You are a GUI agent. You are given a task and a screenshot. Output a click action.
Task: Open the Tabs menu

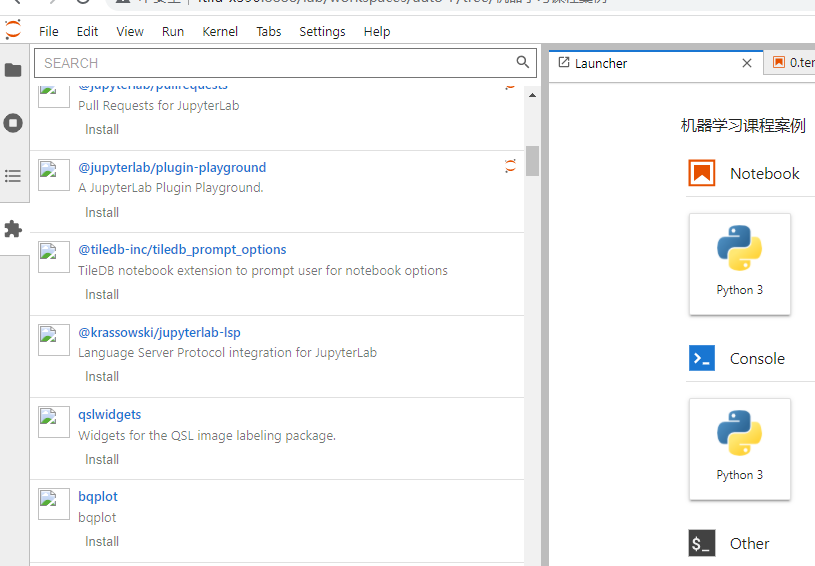[269, 32]
